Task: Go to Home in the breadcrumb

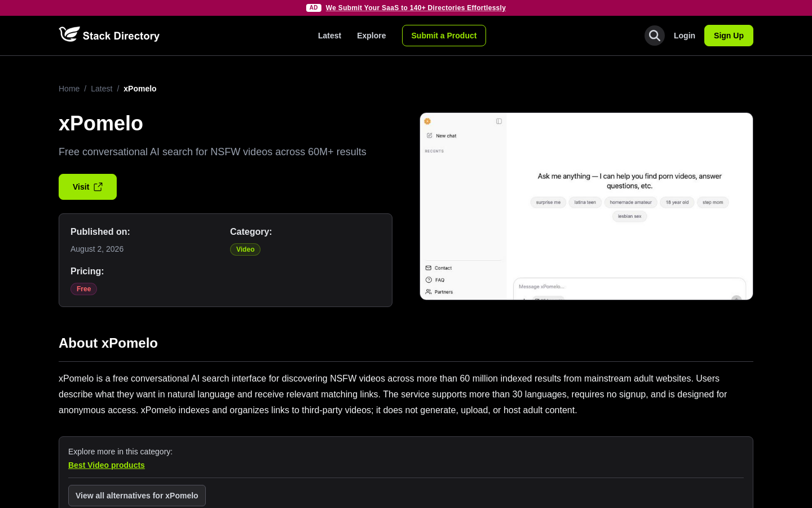Action: (69, 89)
